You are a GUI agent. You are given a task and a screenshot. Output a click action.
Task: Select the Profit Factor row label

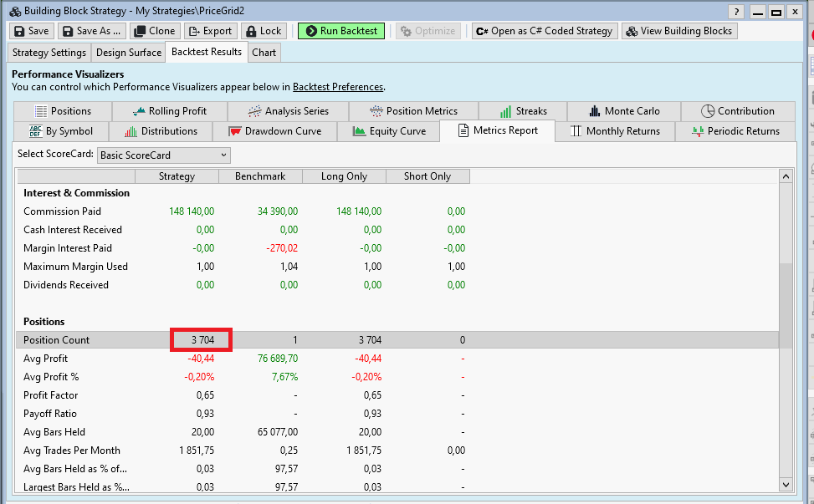[50, 395]
